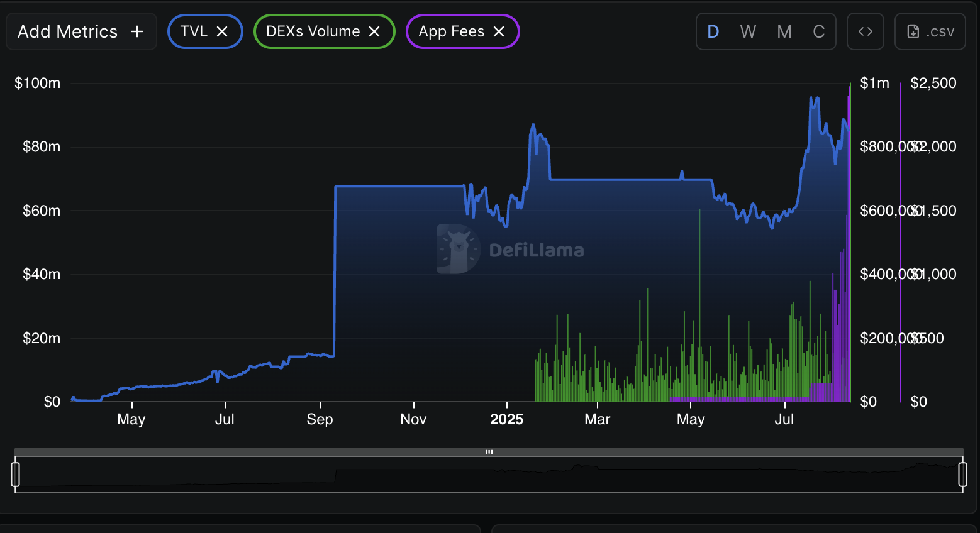Download chart data as .csv
The width and height of the screenshot is (980, 533).
(930, 31)
